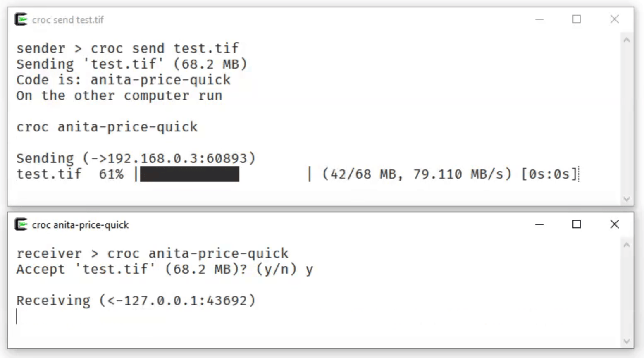Viewport: 644px width, 358px height.
Task: Click the 'croc send test.tif' title bar text
Action: [x=68, y=20]
